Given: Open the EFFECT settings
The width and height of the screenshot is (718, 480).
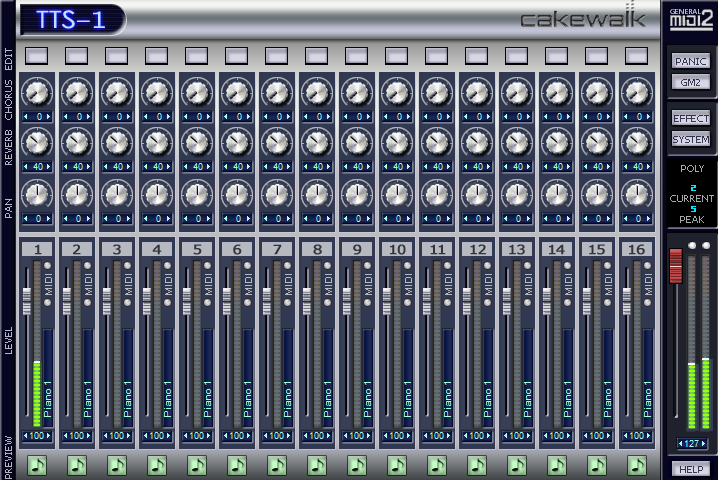Looking at the screenshot, I should click(x=691, y=118).
